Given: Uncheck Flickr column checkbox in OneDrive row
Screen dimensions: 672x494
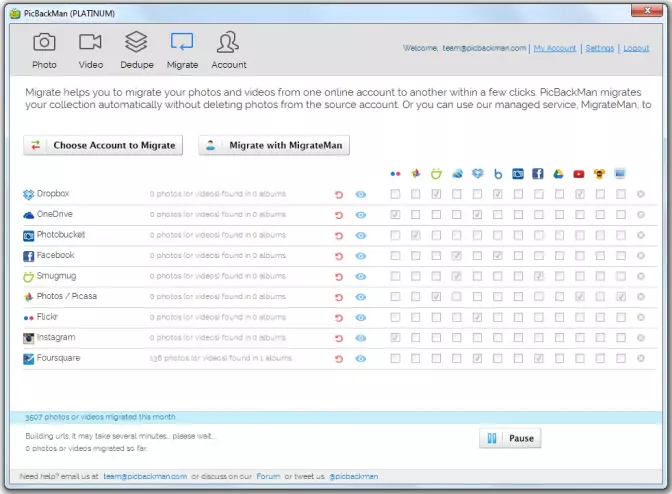Looking at the screenshot, I should [x=395, y=214].
